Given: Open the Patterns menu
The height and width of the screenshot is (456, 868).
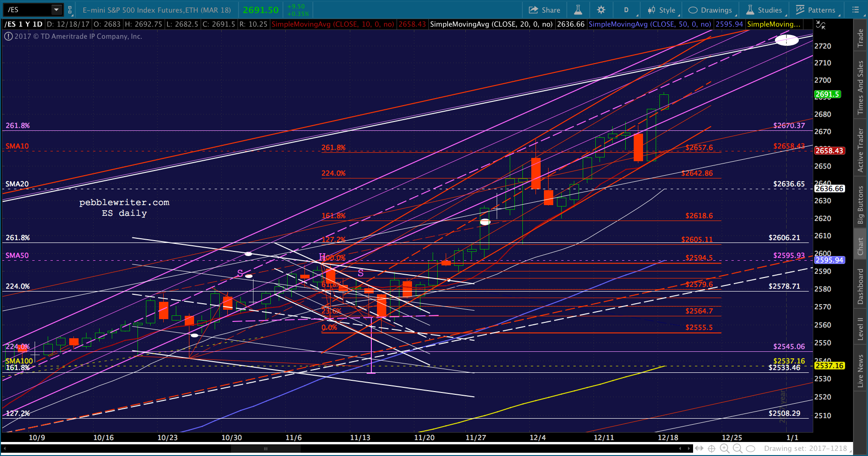Looking at the screenshot, I should point(816,10).
